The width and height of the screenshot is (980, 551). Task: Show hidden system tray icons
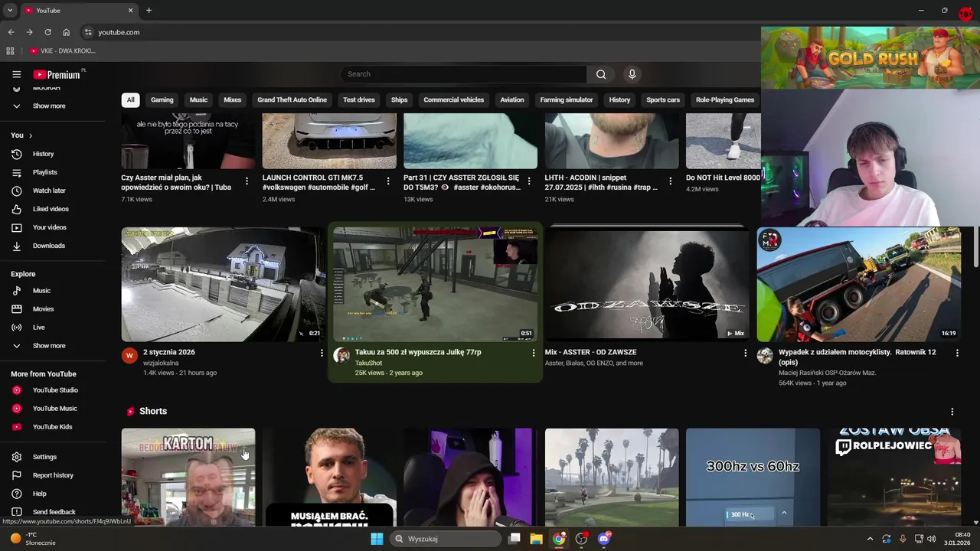(x=870, y=539)
